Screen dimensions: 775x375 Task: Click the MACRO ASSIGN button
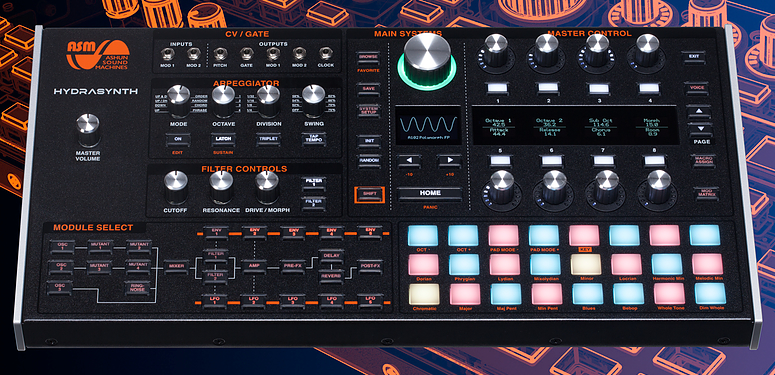coord(703,161)
